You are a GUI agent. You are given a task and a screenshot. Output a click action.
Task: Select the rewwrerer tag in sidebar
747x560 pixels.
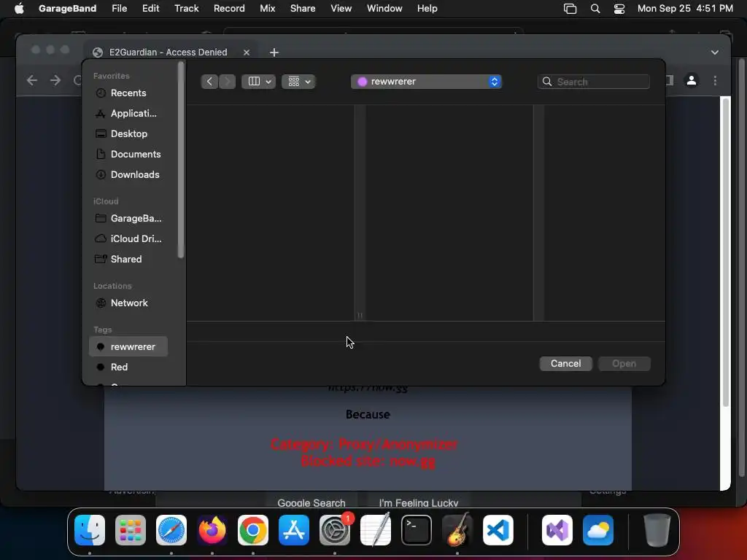tap(128, 346)
